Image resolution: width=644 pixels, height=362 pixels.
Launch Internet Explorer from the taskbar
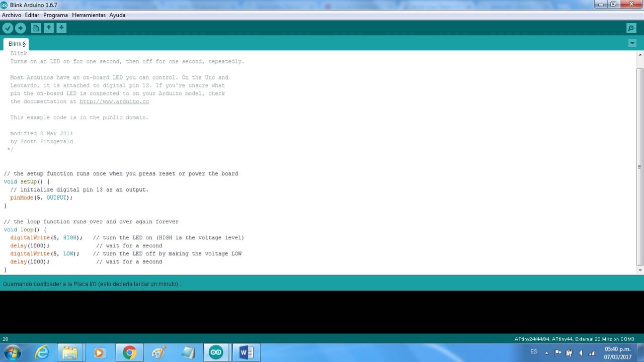click(x=42, y=353)
